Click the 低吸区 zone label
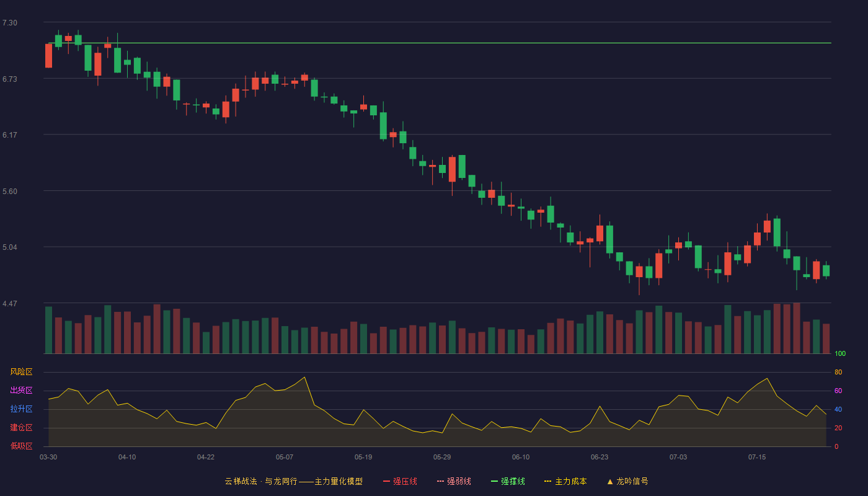The height and width of the screenshot is (496, 868). [x=21, y=446]
